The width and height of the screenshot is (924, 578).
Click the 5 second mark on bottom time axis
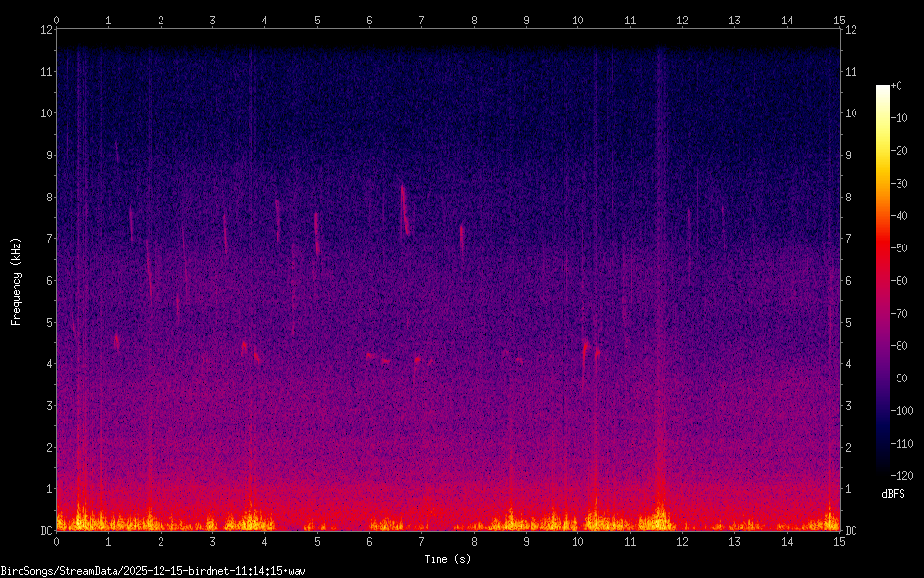[317, 541]
